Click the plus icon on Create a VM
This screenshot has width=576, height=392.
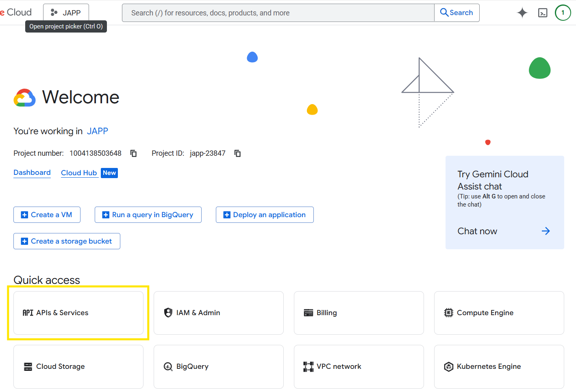coord(24,215)
